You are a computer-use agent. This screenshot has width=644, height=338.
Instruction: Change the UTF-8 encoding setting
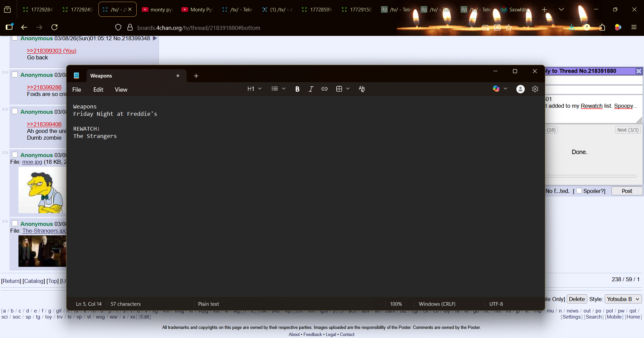pyautogui.click(x=496, y=304)
